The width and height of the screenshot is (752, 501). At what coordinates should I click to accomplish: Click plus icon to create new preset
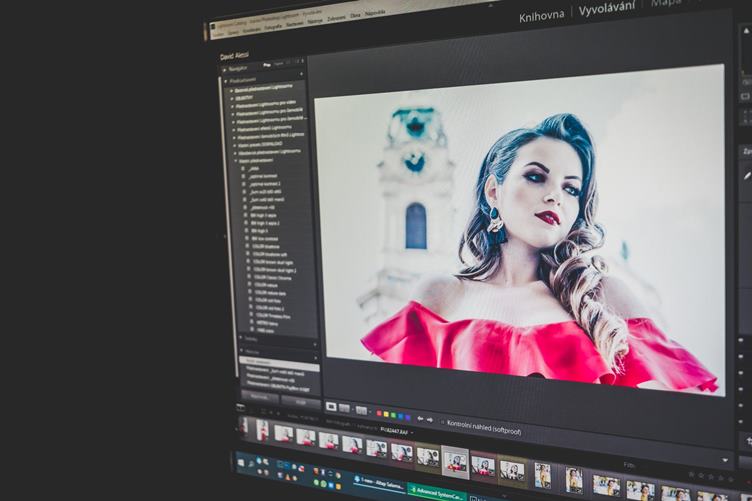click(301, 74)
